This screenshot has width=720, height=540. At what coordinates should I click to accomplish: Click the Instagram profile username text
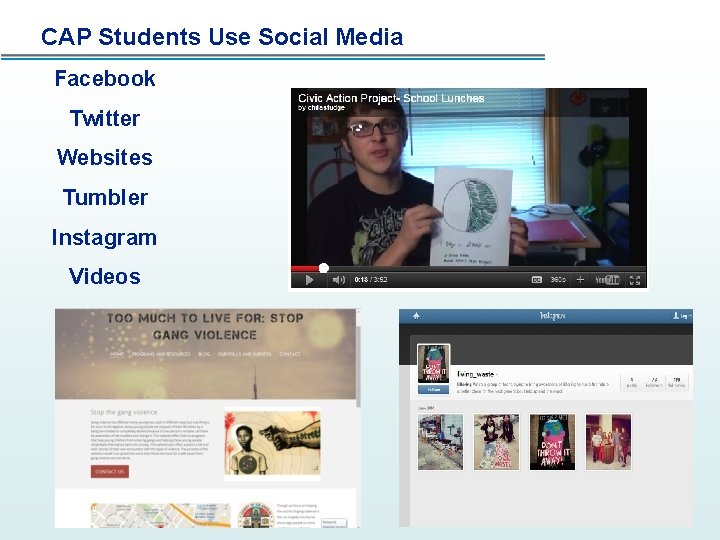477,374
